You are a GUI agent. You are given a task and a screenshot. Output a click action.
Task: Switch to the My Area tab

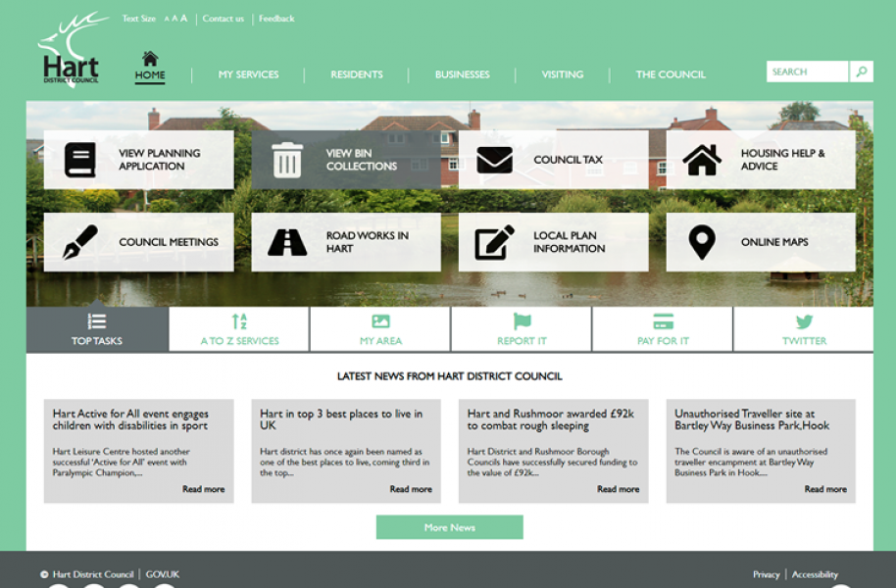[380, 328]
